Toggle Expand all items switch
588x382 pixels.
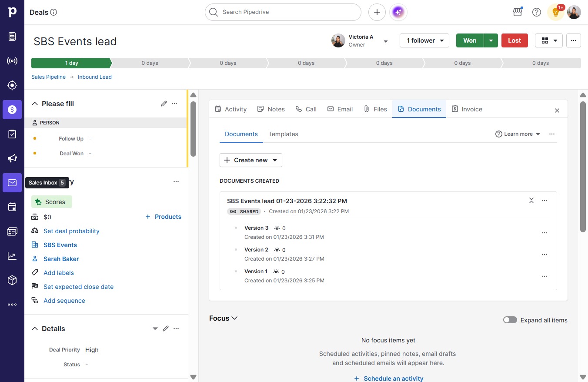tap(510, 320)
